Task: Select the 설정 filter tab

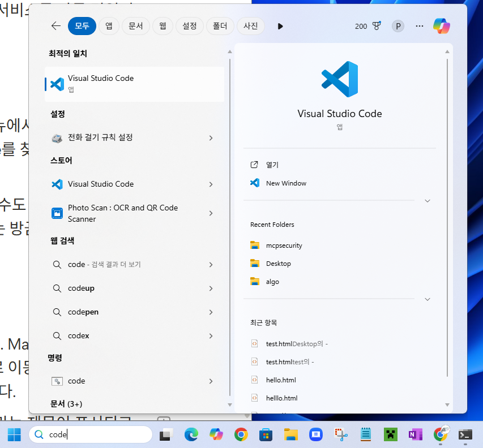Action: [x=190, y=26]
